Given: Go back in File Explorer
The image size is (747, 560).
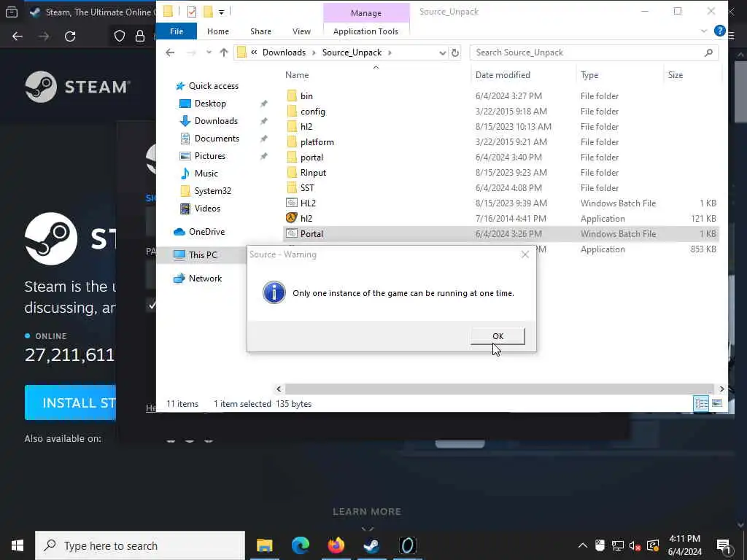Looking at the screenshot, I should coord(170,52).
